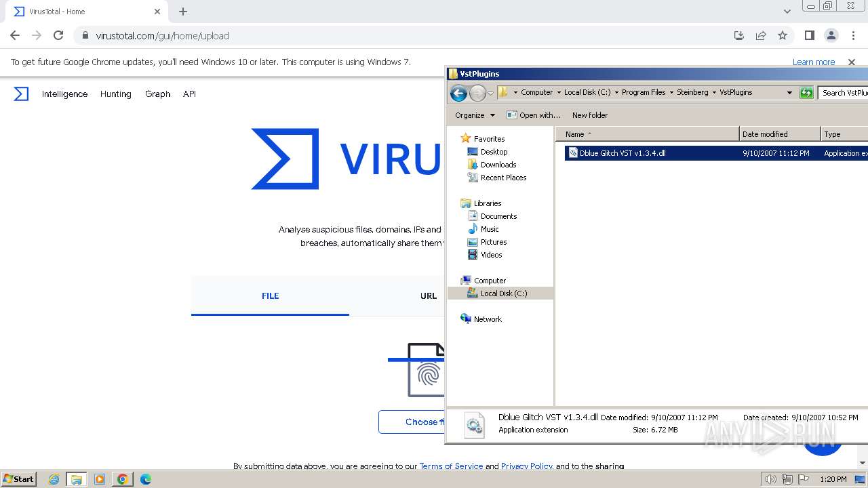Viewport: 868px width, 488px height.
Task: Open Videos library
Action: pyautogui.click(x=491, y=255)
